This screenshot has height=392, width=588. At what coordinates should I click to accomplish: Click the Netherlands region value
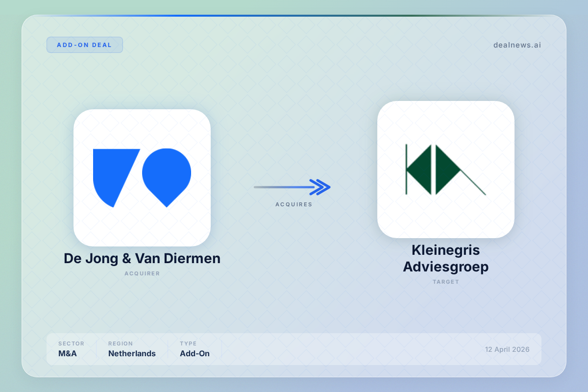(x=132, y=353)
